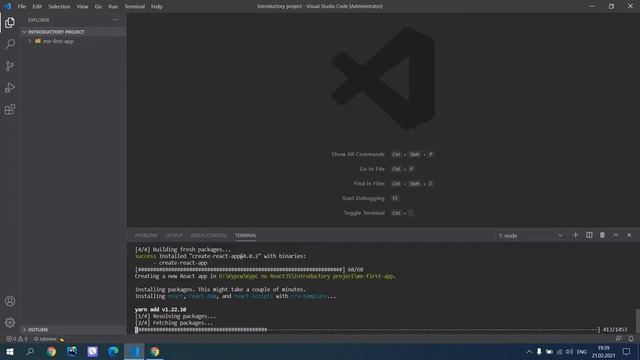Click the yarn fetching progress bar

[367, 329]
